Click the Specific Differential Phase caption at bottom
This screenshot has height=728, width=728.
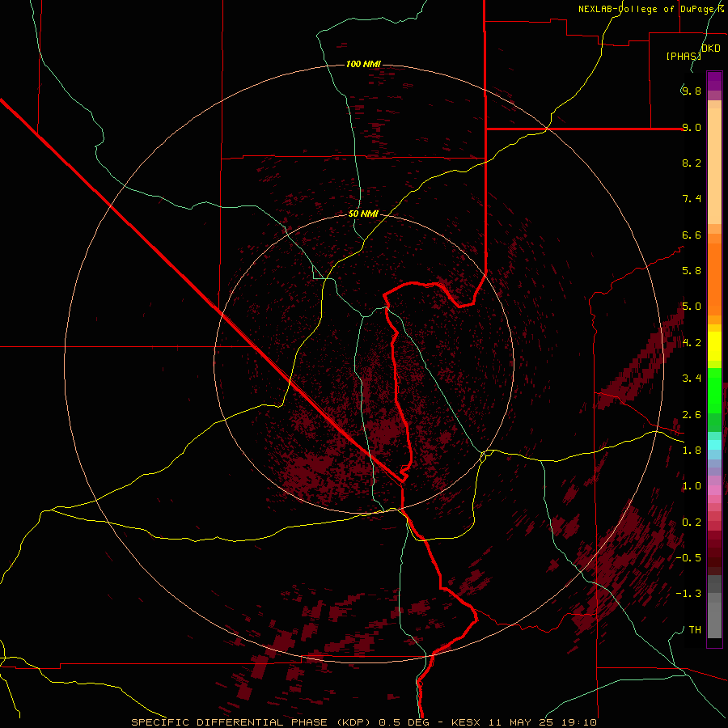coord(363,722)
